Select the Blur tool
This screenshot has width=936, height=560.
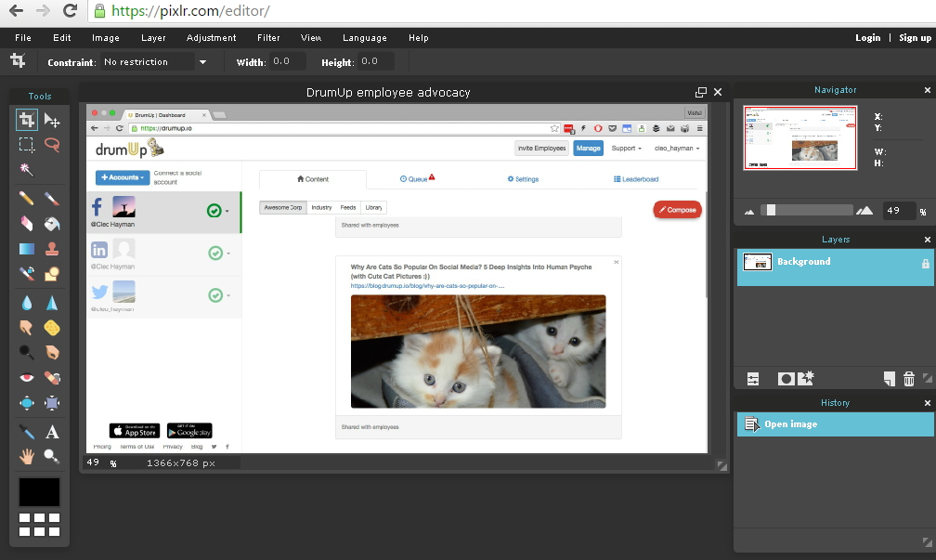coord(26,303)
